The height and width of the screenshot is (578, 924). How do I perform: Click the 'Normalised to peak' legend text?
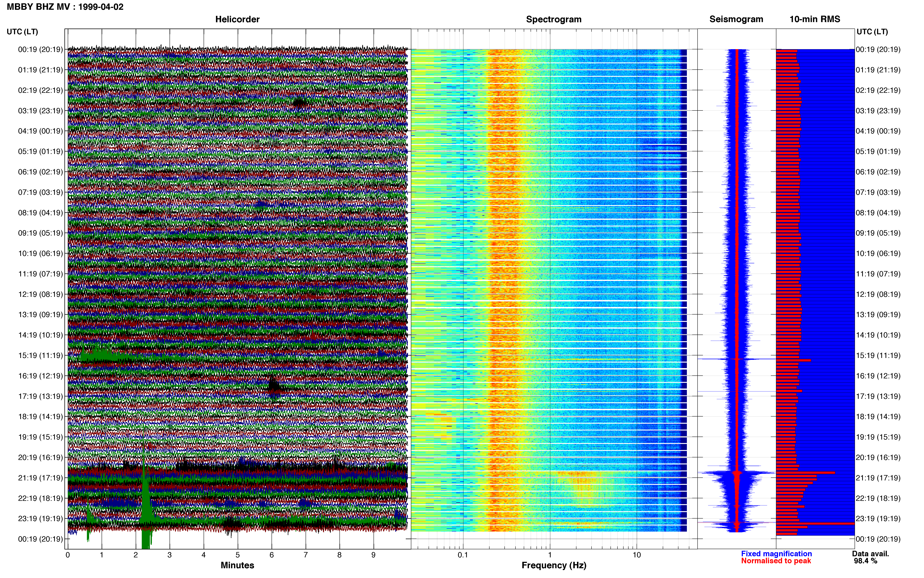click(776, 561)
